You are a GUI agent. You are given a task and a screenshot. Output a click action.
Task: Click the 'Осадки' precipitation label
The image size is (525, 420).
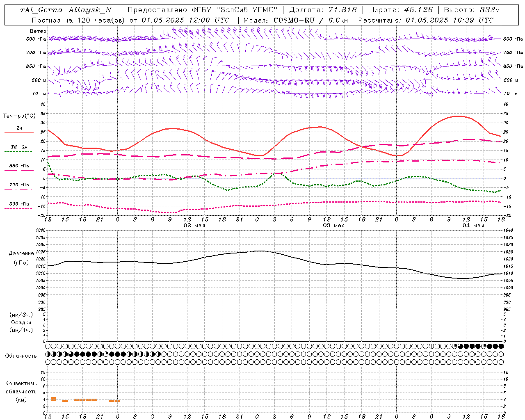pos(21,322)
